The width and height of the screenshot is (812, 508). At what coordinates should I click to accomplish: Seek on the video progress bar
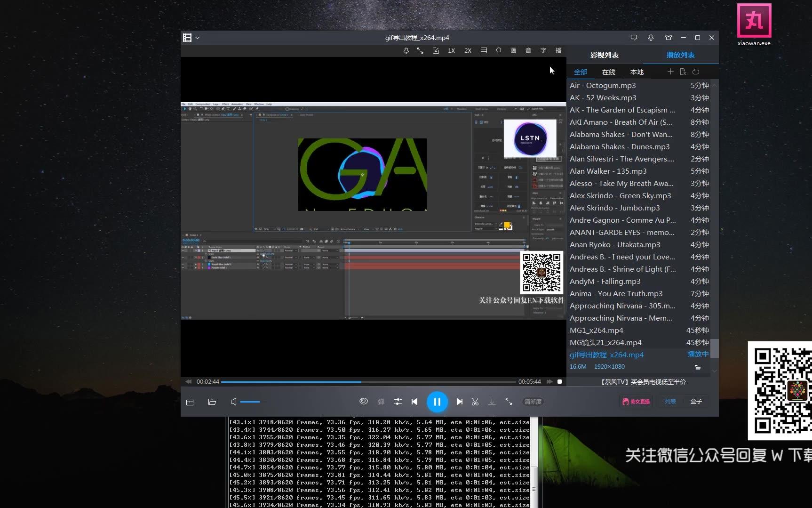(369, 382)
